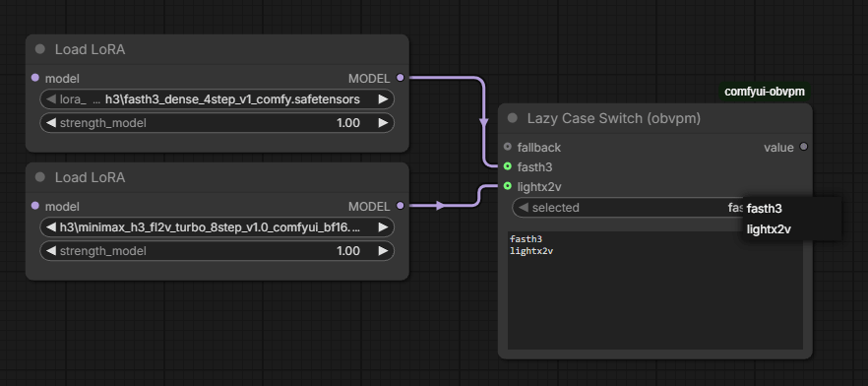Viewport: 868px width, 386px height.
Task: Select previous LoRA file for fasth3_dense_4step
Action: pyautogui.click(x=51, y=99)
